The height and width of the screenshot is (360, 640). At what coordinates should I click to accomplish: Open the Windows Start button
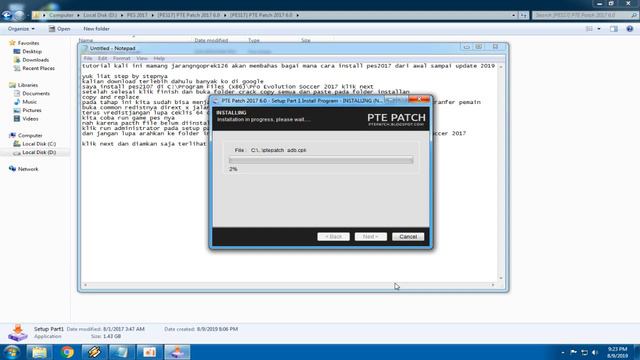[x=11, y=352]
